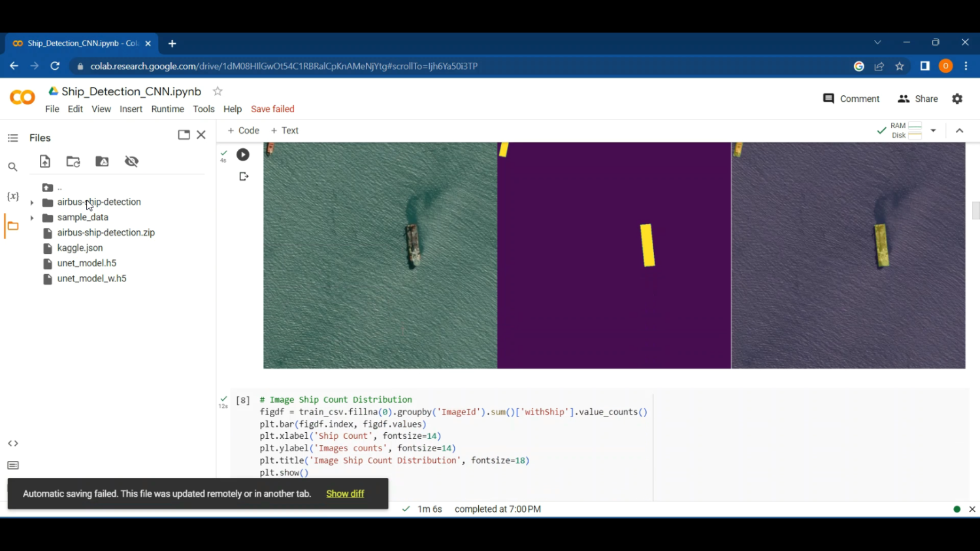Clear the cell output icon
This screenshot has width=980, height=551.
coord(244,176)
